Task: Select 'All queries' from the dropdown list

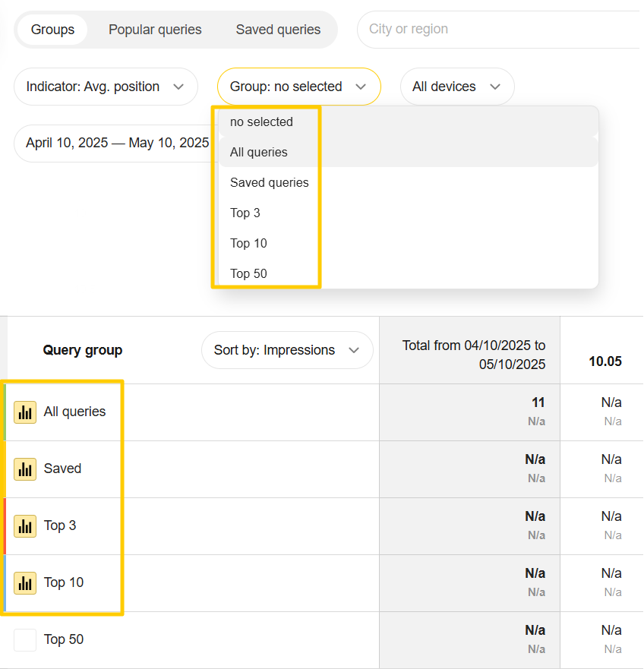Action: tap(259, 152)
